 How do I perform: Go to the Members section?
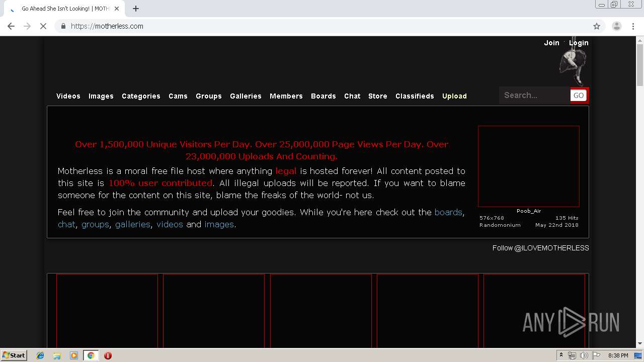pos(286,96)
